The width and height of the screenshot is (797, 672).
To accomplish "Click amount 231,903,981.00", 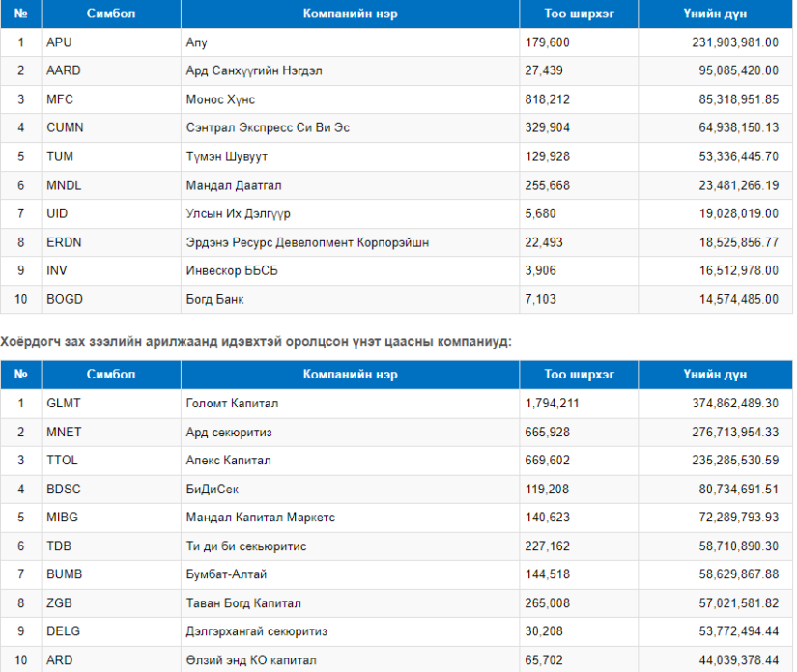I will coord(734,42).
